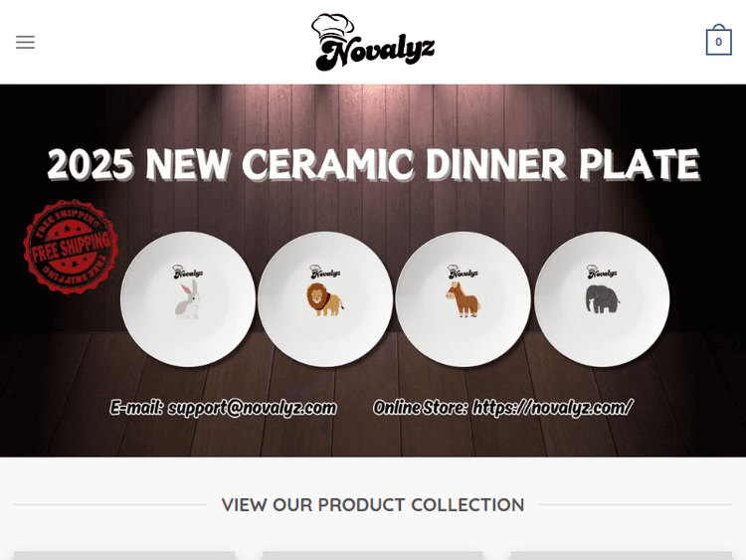Click the small Novalyz logo on elephant plate
This screenshot has height=560, width=746.
pos(602,273)
